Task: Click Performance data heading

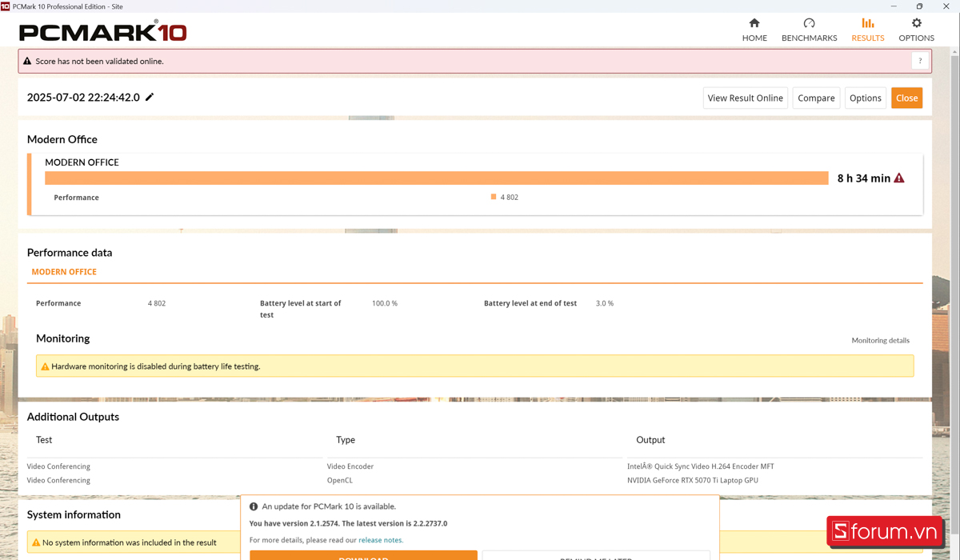Action: coord(70,253)
